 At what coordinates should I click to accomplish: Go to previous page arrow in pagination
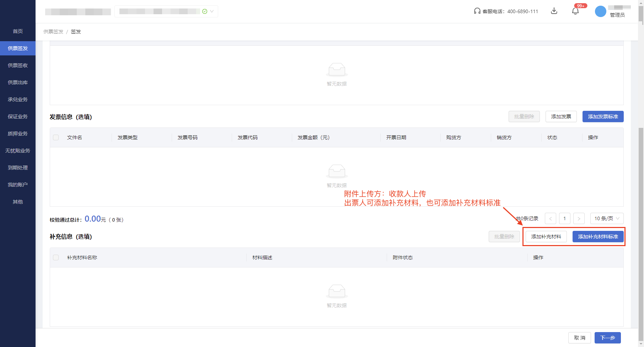tap(550, 218)
